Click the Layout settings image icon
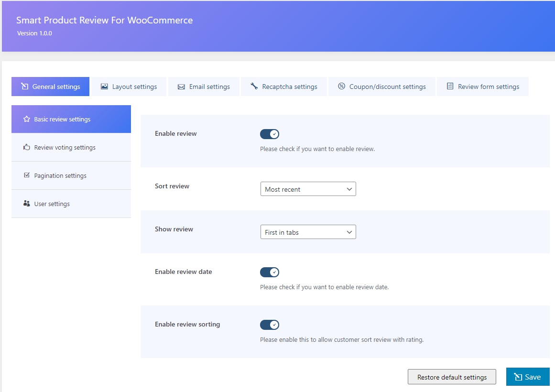 click(104, 87)
